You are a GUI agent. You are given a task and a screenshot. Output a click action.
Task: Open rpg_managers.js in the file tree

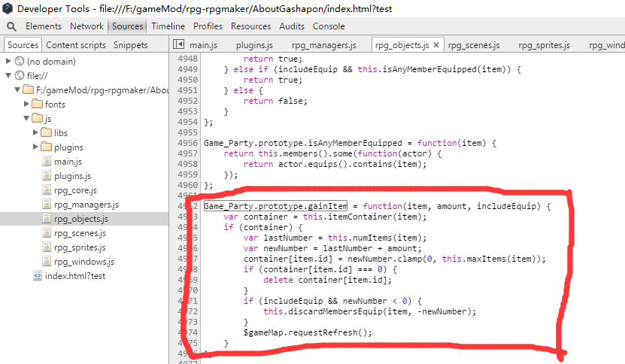click(86, 205)
